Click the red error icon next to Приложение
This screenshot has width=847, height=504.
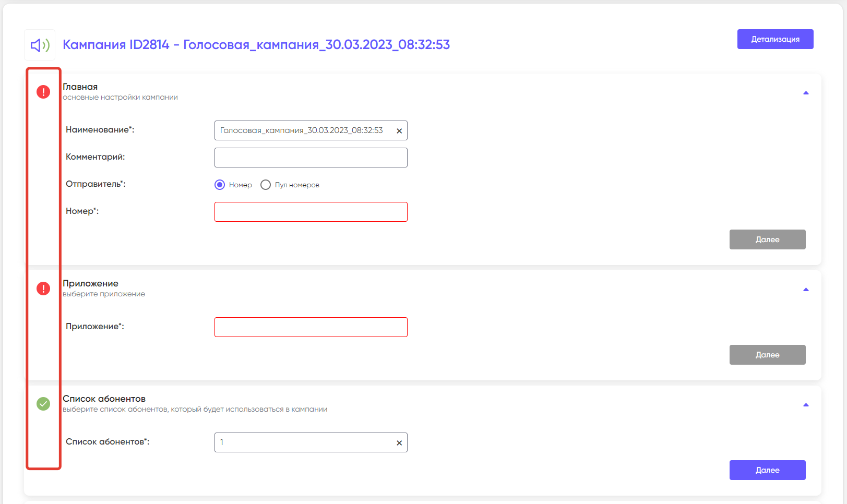(x=43, y=289)
